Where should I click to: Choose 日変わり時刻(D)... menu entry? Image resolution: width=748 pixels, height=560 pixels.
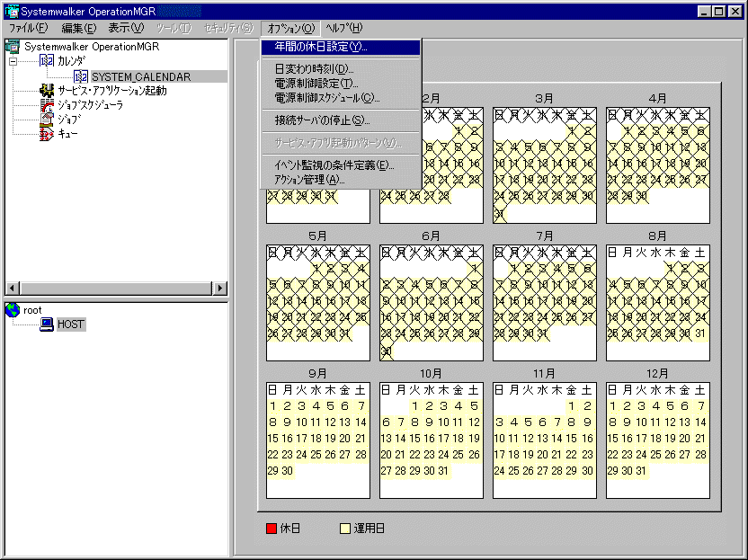341,69
